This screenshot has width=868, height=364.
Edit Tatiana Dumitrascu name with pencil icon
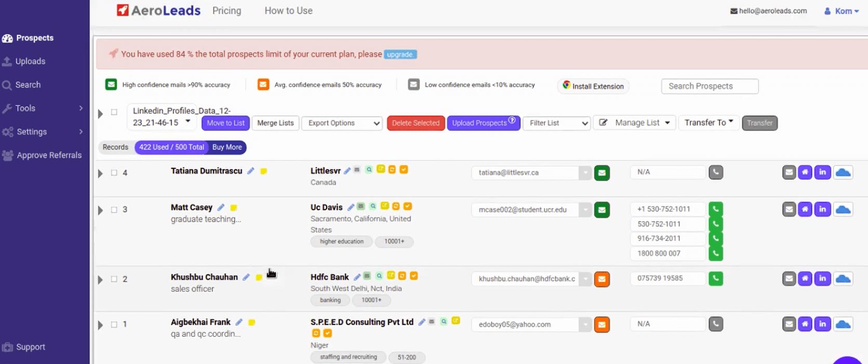click(x=250, y=171)
